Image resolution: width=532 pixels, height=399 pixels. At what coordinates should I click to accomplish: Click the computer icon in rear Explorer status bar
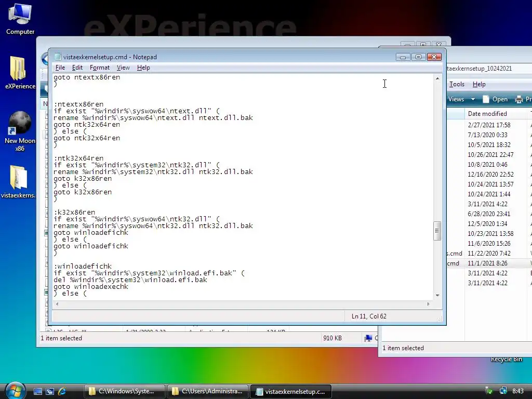point(368,338)
